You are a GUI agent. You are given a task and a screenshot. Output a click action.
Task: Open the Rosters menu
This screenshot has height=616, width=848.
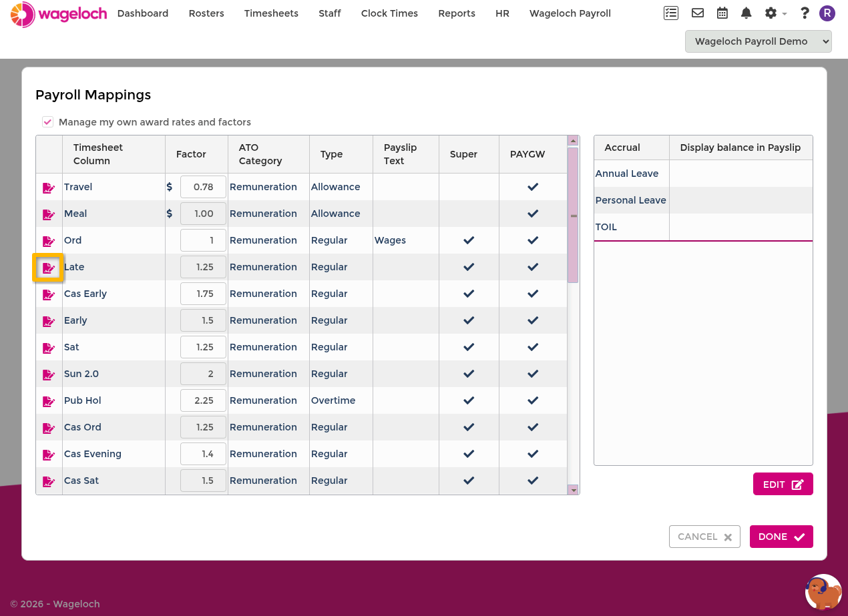tap(206, 13)
